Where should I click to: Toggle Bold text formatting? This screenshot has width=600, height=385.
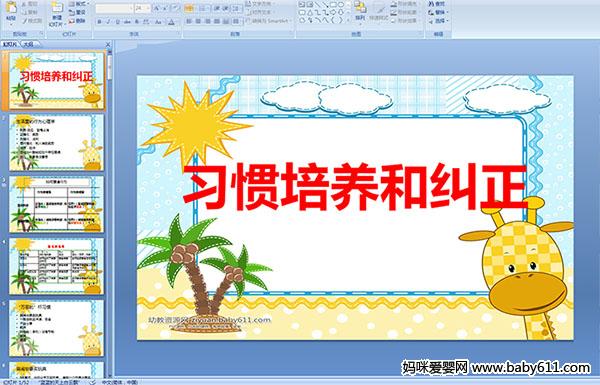pyautogui.click(x=99, y=22)
